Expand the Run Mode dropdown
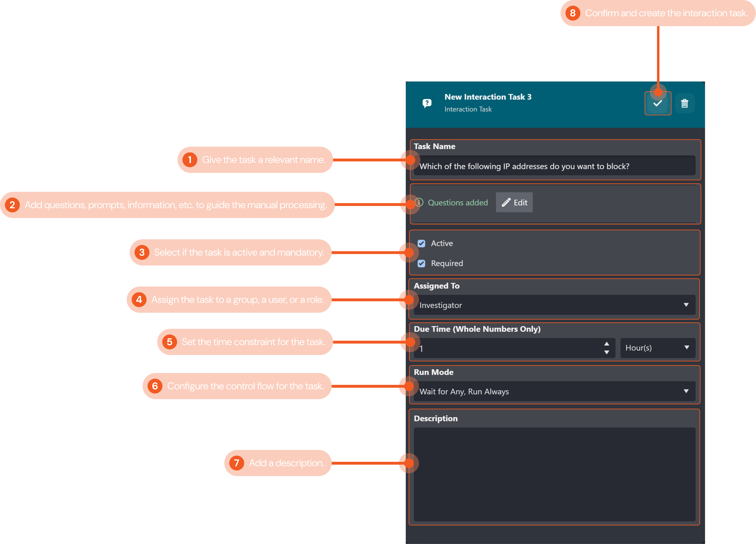The width and height of the screenshot is (756, 544). point(554,391)
